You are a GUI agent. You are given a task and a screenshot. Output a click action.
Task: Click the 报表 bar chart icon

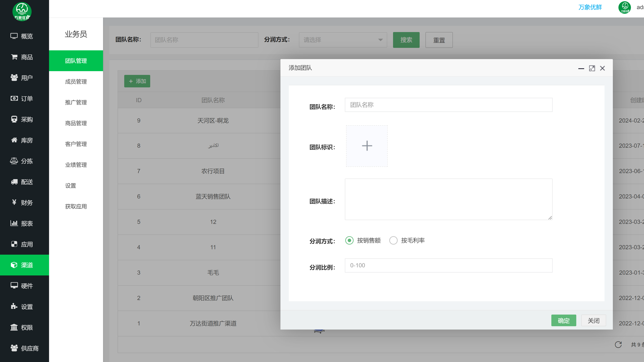14,223
